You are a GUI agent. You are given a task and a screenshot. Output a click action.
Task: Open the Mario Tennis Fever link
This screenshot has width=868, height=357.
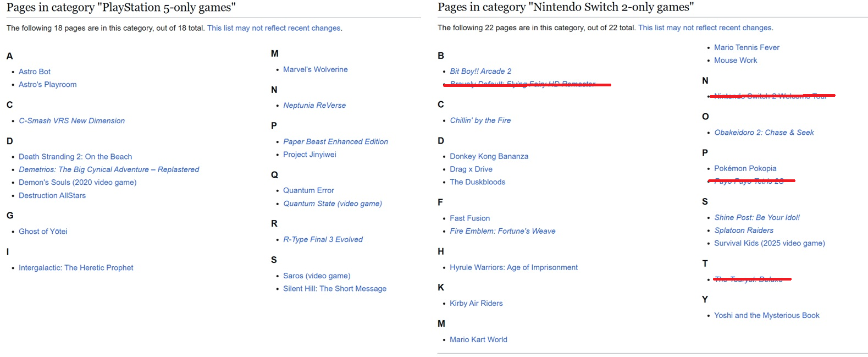(747, 47)
